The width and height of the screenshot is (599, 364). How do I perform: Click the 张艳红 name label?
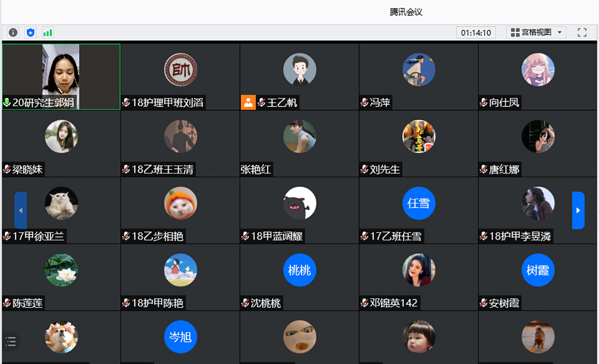point(256,169)
